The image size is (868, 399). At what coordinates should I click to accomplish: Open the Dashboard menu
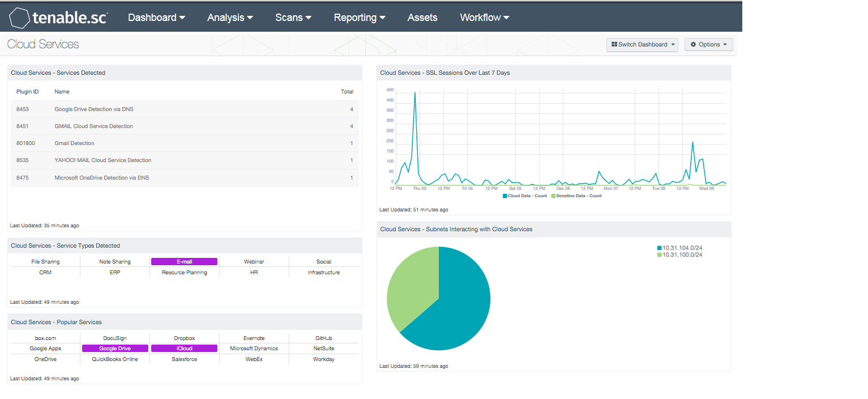(x=156, y=18)
